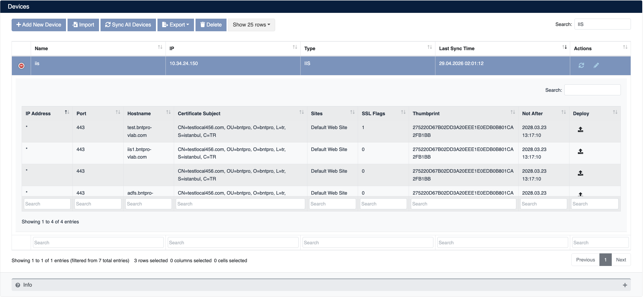The image size is (644, 300).
Task: Go to Previous page
Action: tap(586, 260)
